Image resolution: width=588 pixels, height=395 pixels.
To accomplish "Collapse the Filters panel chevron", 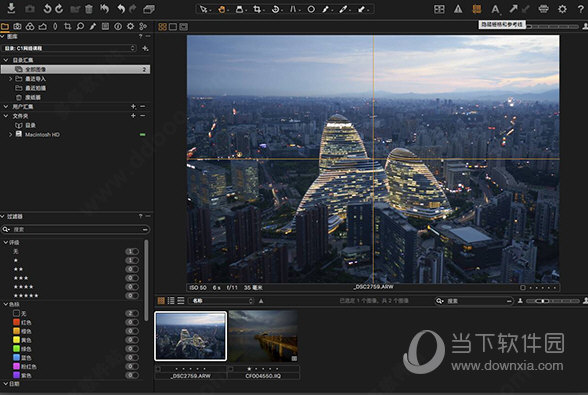I will coord(3,216).
